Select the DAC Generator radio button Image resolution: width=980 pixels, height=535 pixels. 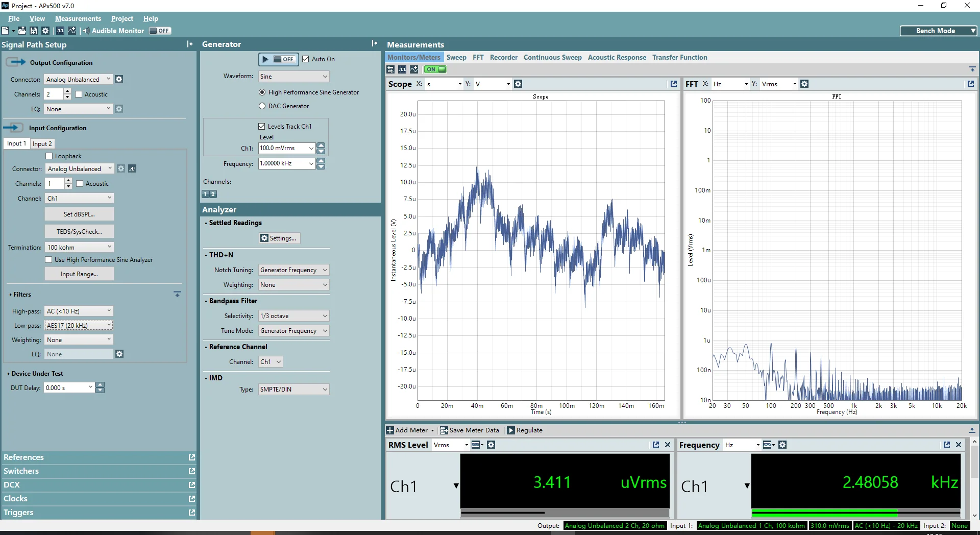point(262,106)
